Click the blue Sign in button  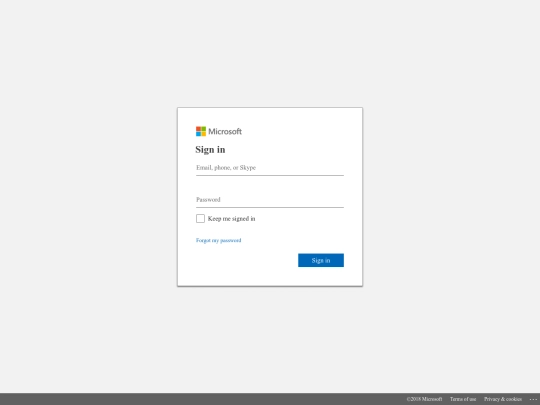(x=321, y=260)
